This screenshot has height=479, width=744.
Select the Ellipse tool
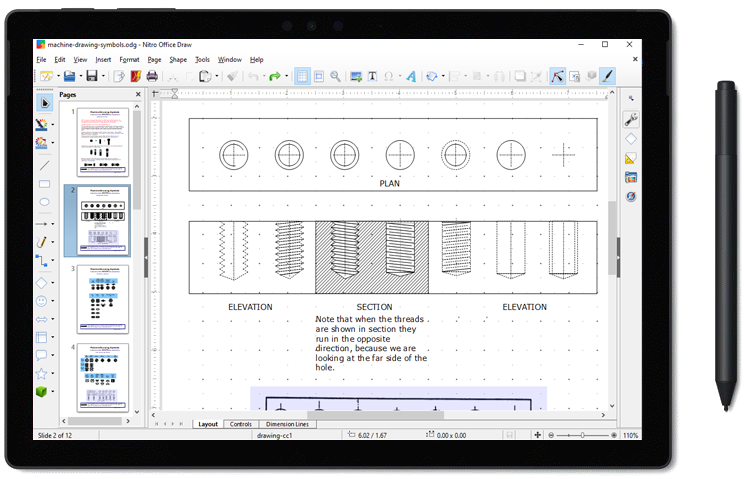coord(44,202)
